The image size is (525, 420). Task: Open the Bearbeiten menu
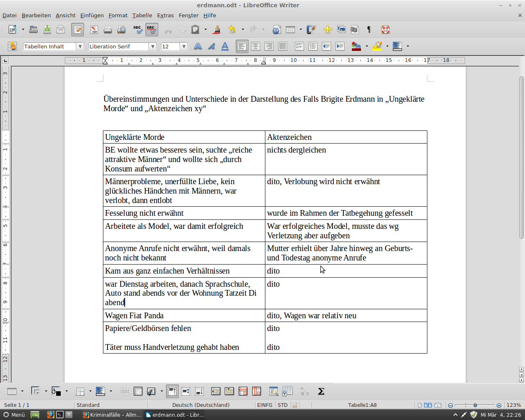36,15
